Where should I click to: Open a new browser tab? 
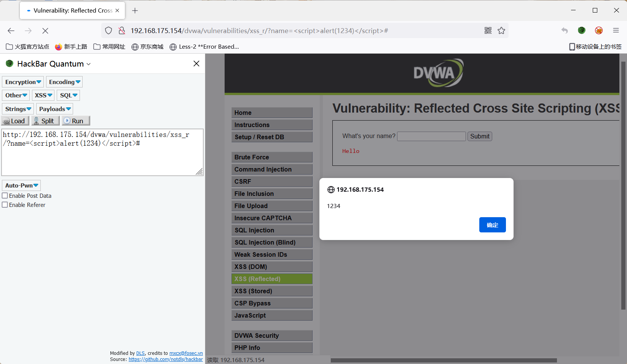135,11
